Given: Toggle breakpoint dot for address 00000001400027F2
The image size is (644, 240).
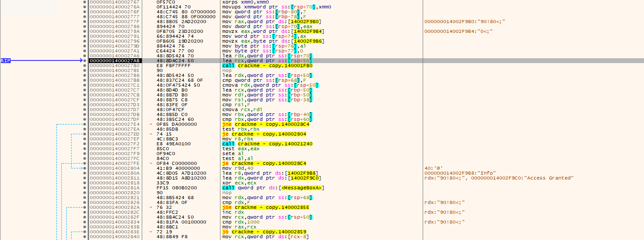Looking at the screenshot, I should coord(84,144).
